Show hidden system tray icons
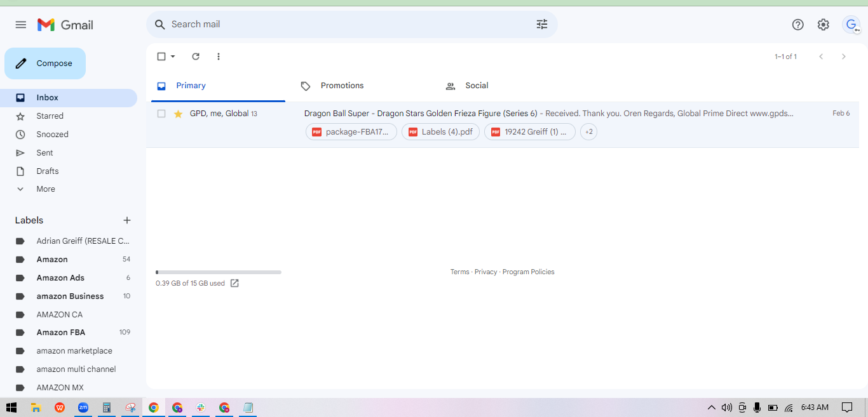This screenshot has height=417, width=868. (711, 407)
